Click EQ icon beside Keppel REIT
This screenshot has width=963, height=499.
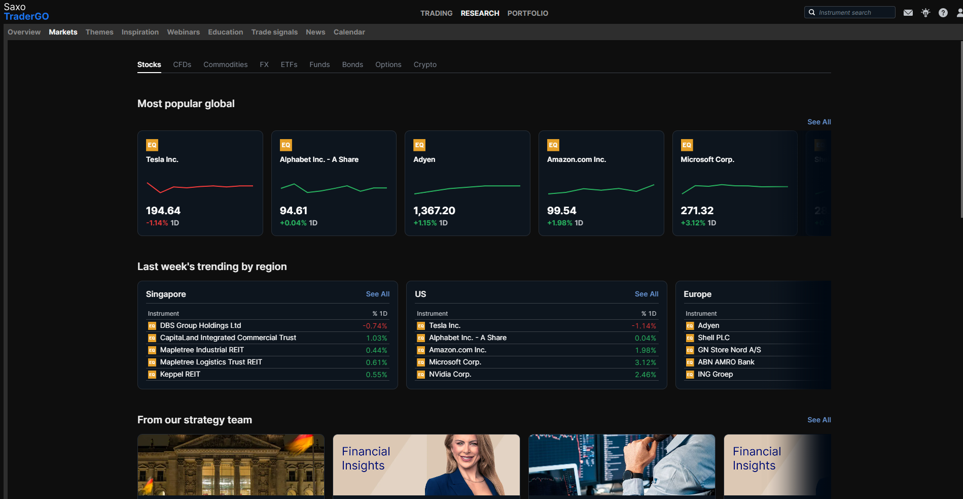152,374
